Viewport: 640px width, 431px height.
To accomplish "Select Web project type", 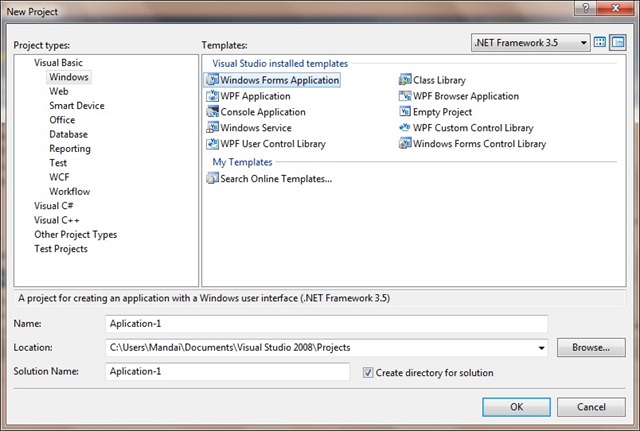I will click(x=59, y=91).
